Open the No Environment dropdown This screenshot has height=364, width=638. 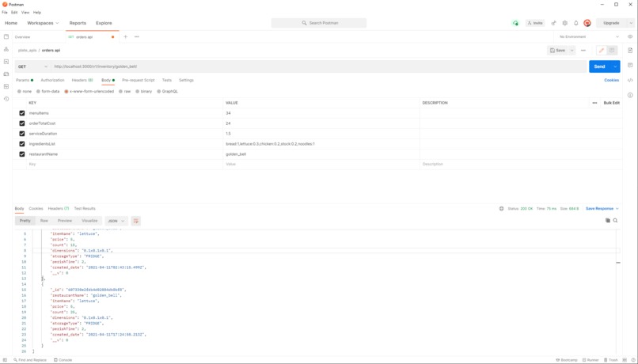(589, 36)
